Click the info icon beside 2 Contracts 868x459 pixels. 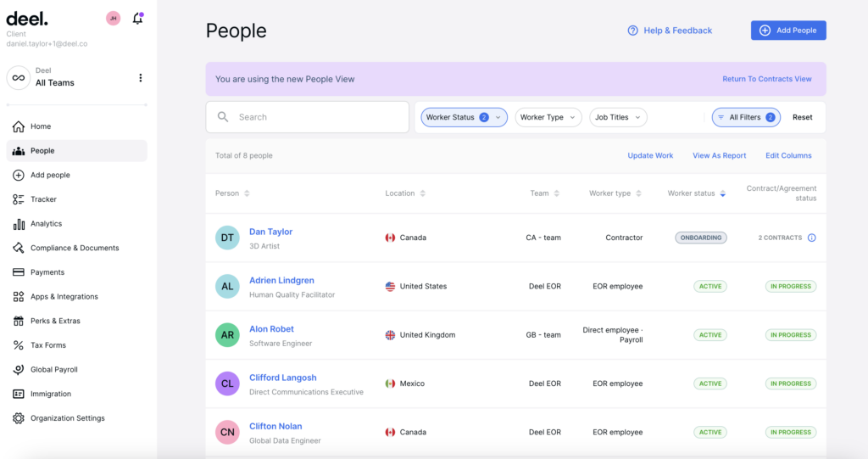click(811, 238)
